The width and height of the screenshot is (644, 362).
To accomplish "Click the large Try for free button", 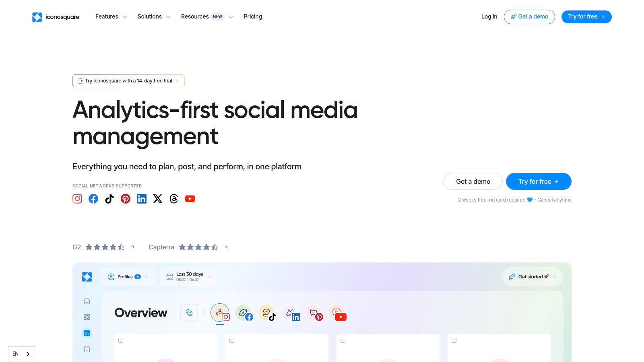I will click(539, 181).
